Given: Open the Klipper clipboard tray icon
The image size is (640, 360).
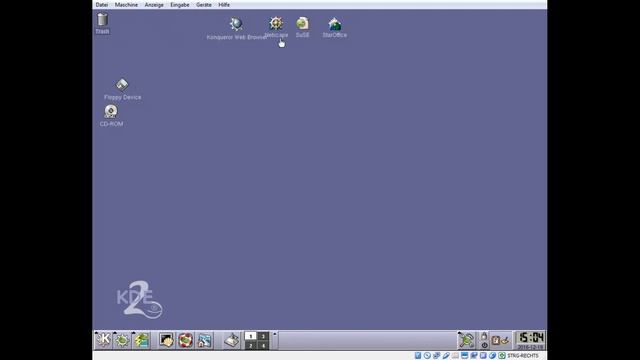Looking at the screenshot, I should (496, 340).
